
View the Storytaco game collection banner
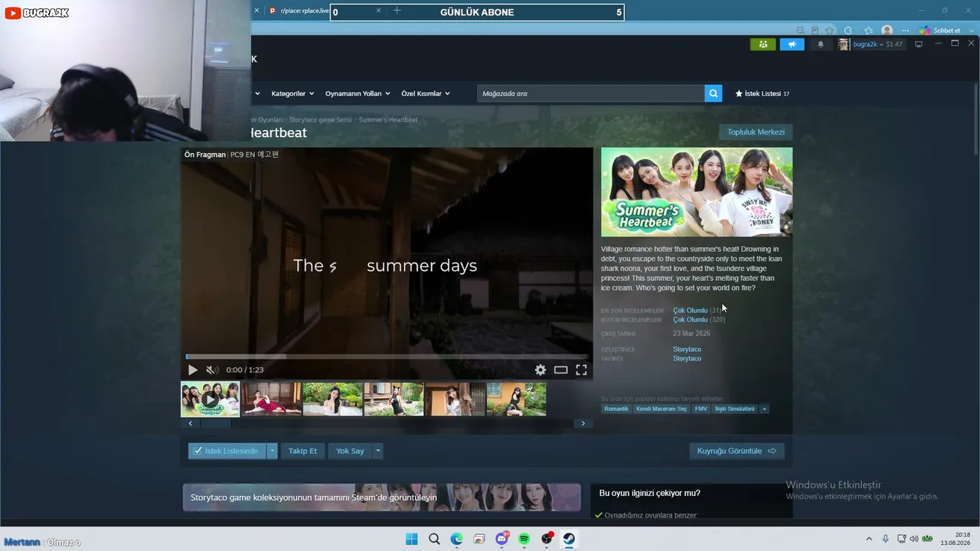point(381,497)
